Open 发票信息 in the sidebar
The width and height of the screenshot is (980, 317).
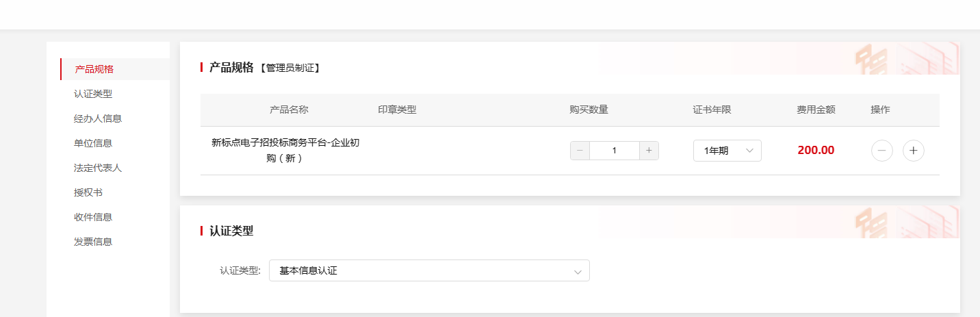(x=93, y=242)
